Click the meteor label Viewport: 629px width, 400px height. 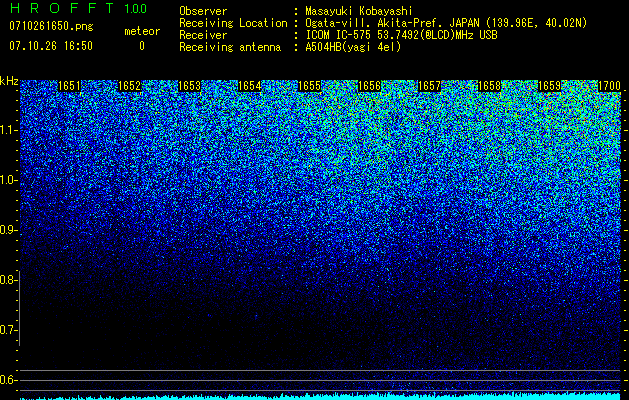point(142,31)
